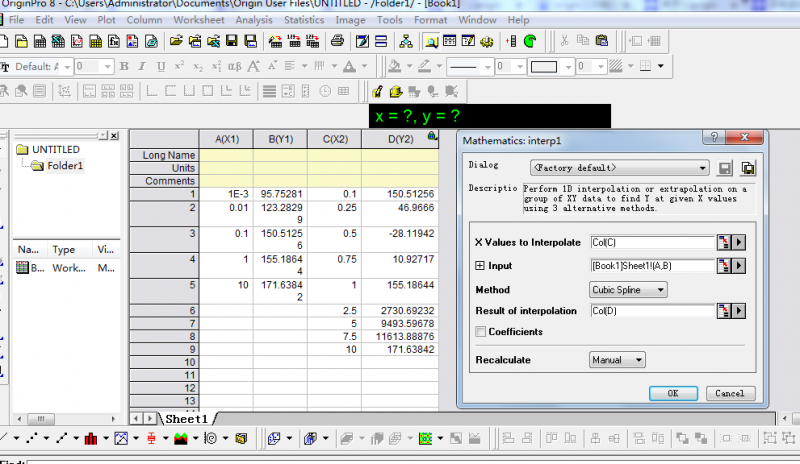Open the Dialog theme Factory default dropdown

tap(620, 168)
